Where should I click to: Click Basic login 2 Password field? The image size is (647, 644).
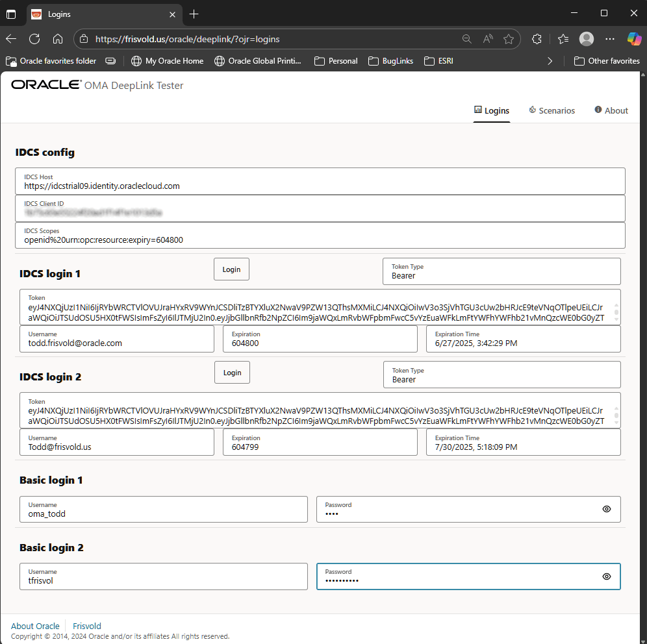(x=469, y=576)
